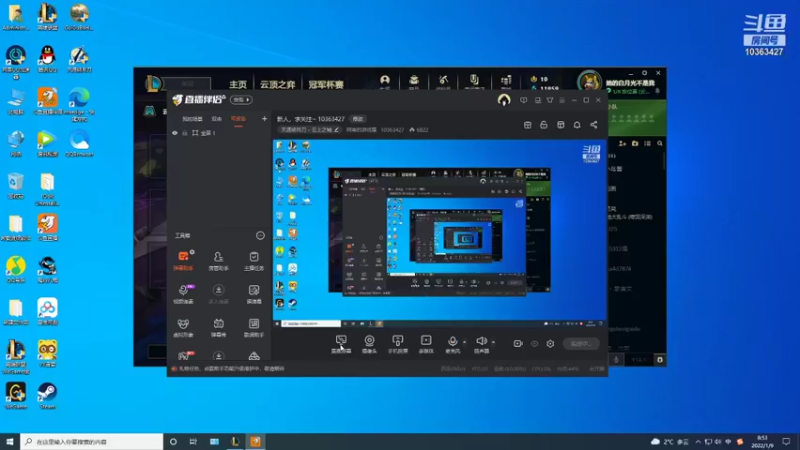Image resolution: width=800 pixels, height=450 pixels.
Task: Add phone screen-cast source
Action: coord(397,344)
